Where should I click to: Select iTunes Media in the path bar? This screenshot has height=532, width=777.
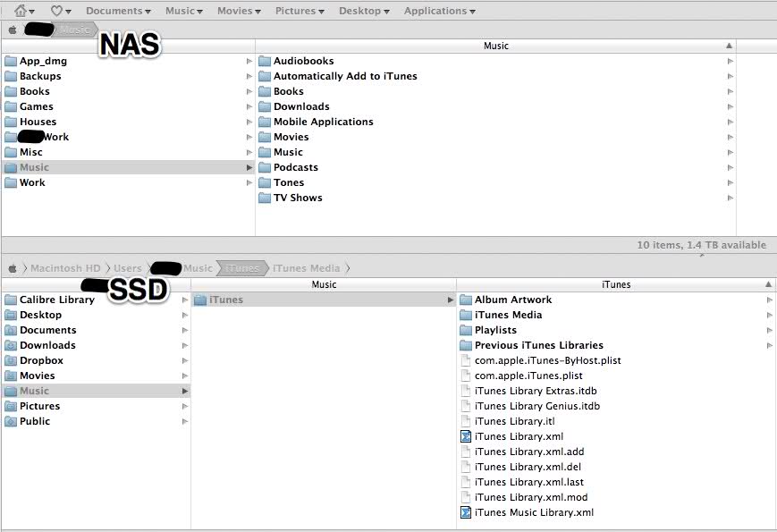307,268
